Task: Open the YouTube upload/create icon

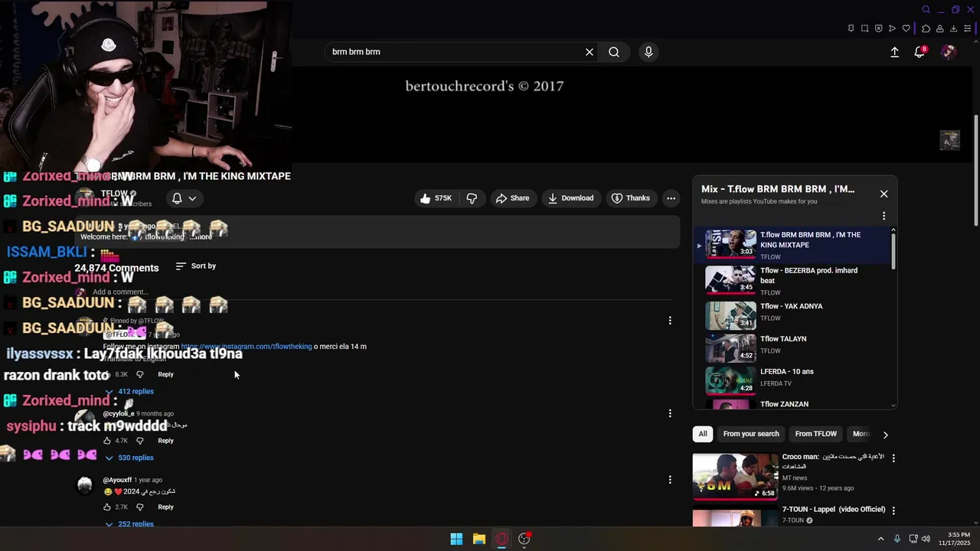Action: click(x=894, y=52)
